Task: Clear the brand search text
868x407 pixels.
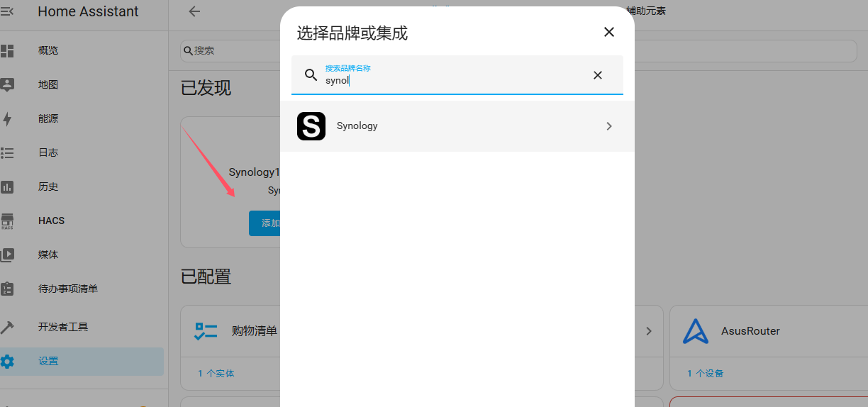Action: [598, 75]
